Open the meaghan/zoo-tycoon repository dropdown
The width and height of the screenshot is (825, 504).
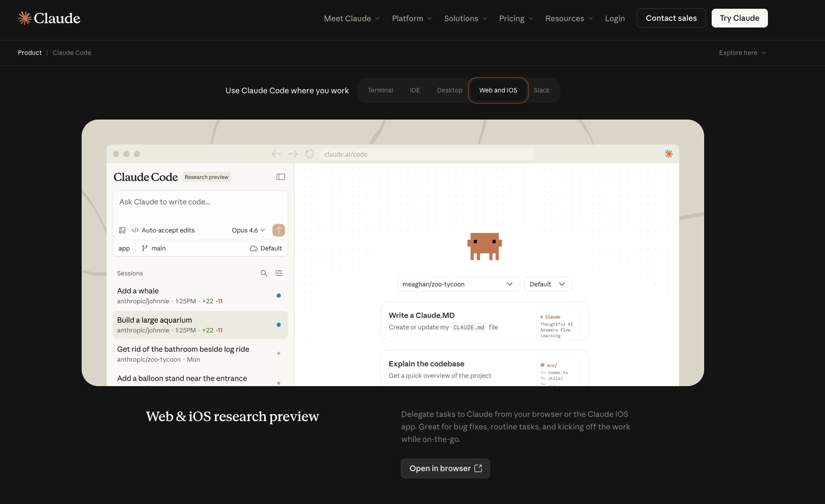tap(458, 284)
